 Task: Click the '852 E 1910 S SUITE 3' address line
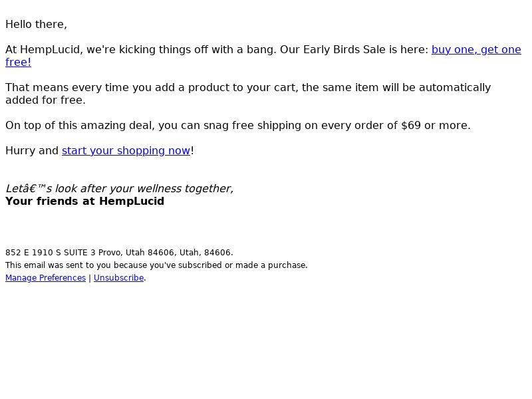(x=51, y=253)
